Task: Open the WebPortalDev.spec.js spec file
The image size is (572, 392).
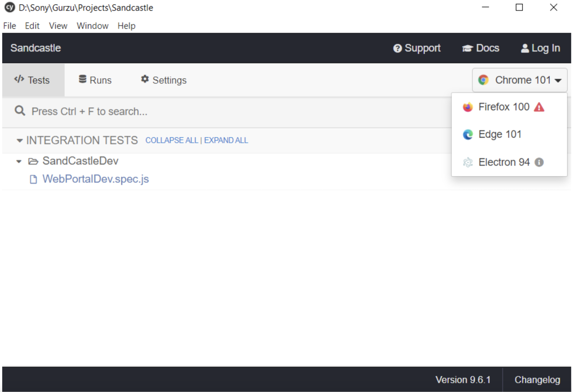Action: point(96,179)
